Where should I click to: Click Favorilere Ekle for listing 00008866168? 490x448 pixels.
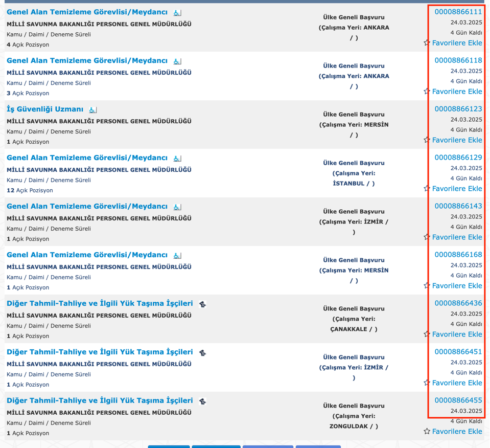click(x=457, y=286)
